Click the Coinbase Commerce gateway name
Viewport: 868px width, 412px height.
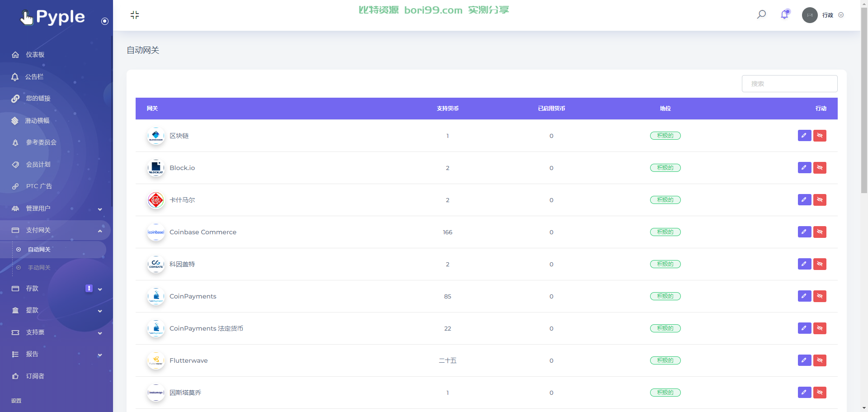tap(203, 232)
